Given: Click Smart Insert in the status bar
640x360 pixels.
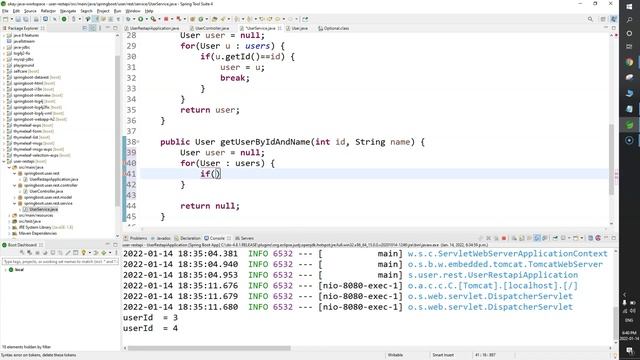Looking at the screenshot, I should click(x=443, y=355).
